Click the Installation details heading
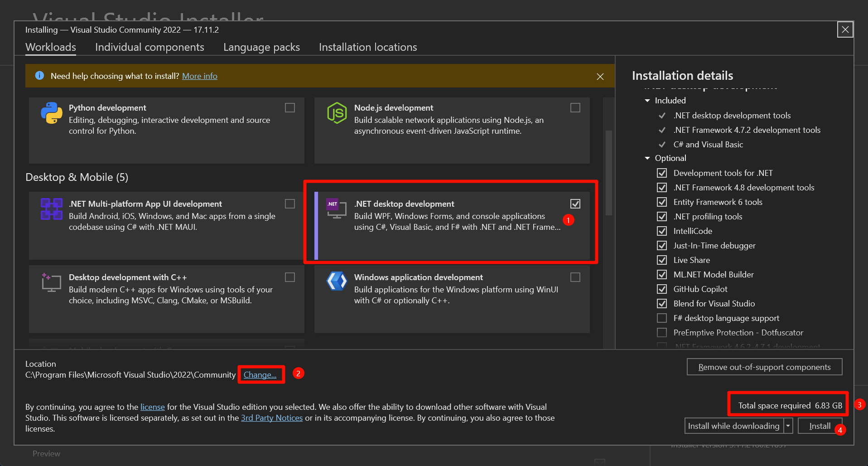 [x=682, y=76]
